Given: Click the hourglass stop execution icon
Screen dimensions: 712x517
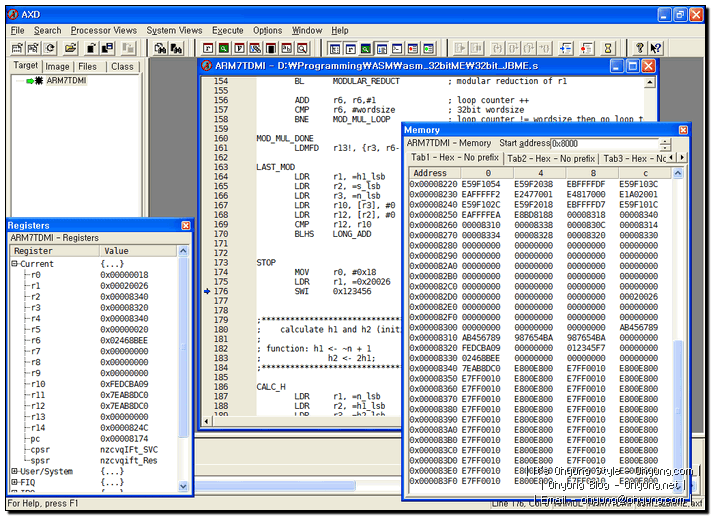Looking at the screenshot, I should tap(607, 48).
